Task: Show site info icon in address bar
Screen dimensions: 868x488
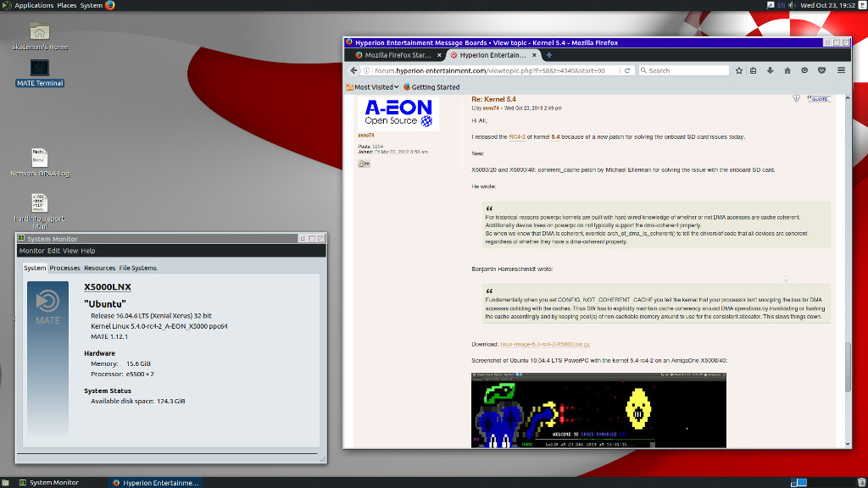Action: [366, 71]
